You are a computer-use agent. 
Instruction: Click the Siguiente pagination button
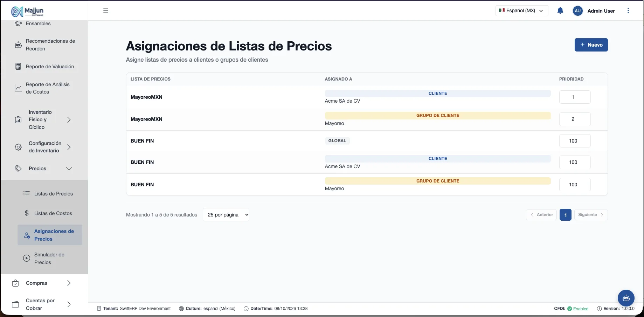tap(591, 215)
